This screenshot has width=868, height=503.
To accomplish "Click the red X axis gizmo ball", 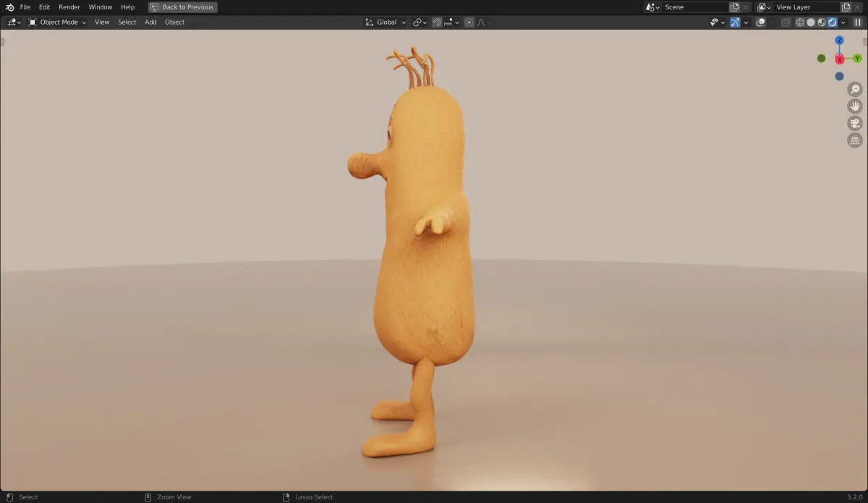I will coord(839,59).
